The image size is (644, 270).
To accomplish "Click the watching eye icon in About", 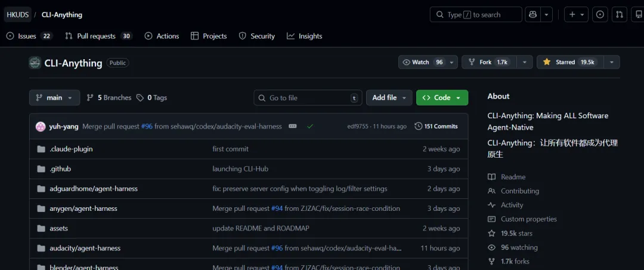I will pyautogui.click(x=491, y=247).
